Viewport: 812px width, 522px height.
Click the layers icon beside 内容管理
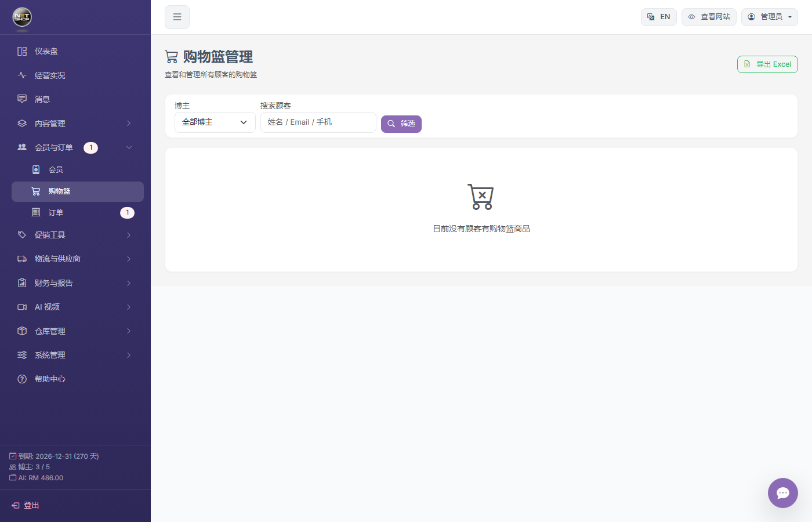click(x=22, y=124)
